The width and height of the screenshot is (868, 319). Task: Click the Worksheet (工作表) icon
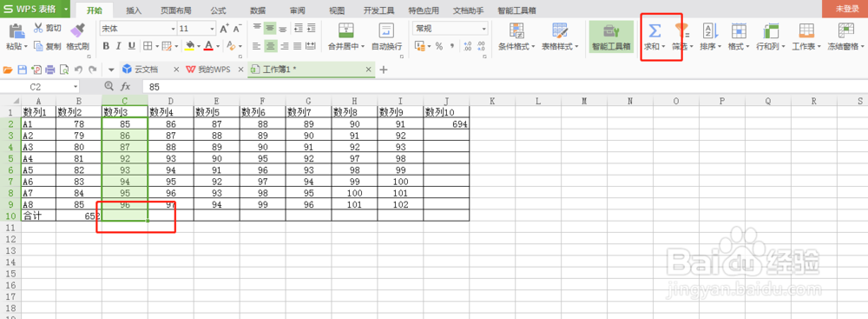(x=806, y=30)
